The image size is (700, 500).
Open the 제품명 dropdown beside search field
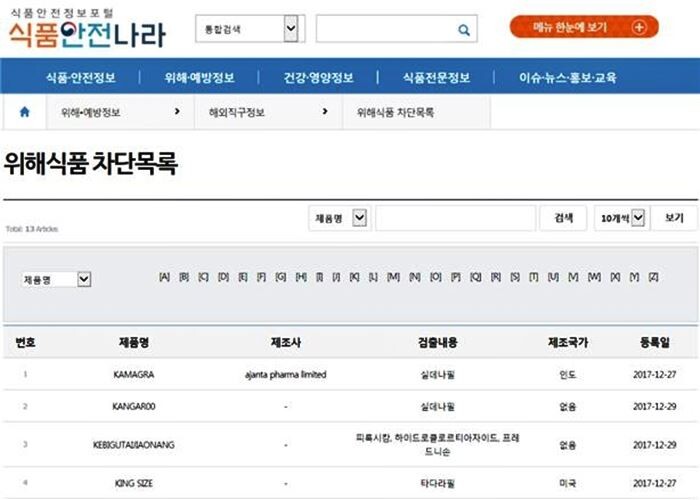(x=360, y=218)
